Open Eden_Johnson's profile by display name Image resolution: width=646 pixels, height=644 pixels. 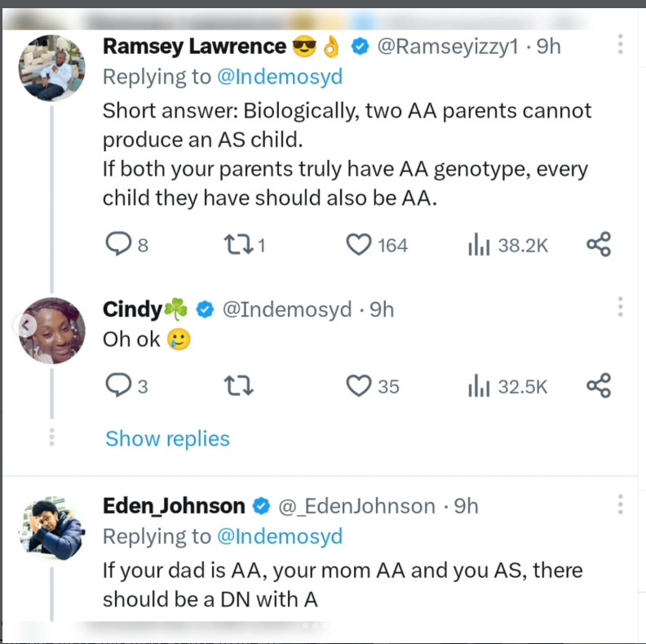[x=174, y=506]
